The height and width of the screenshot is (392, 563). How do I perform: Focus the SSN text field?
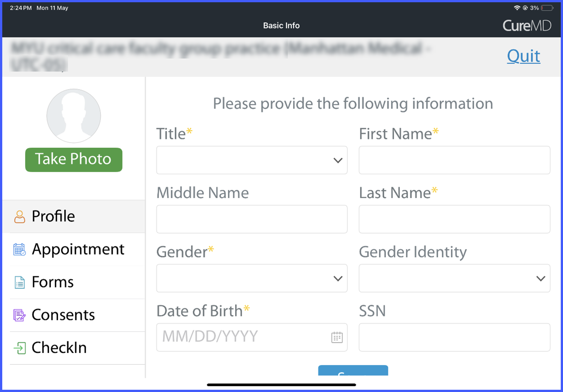(x=454, y=337)
